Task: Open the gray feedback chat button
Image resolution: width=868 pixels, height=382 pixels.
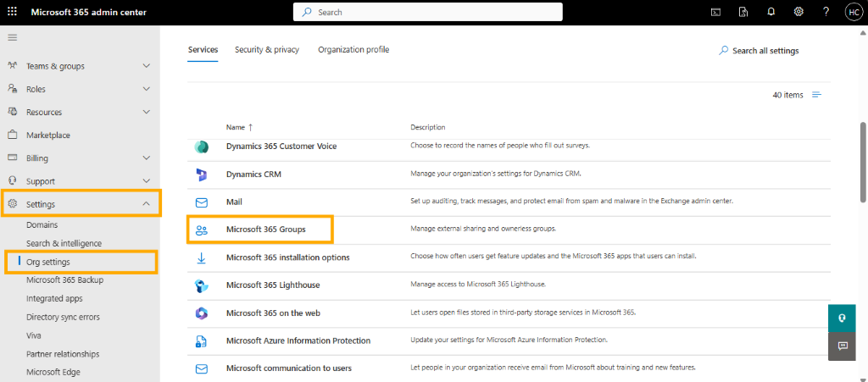Action: point(843,346)
